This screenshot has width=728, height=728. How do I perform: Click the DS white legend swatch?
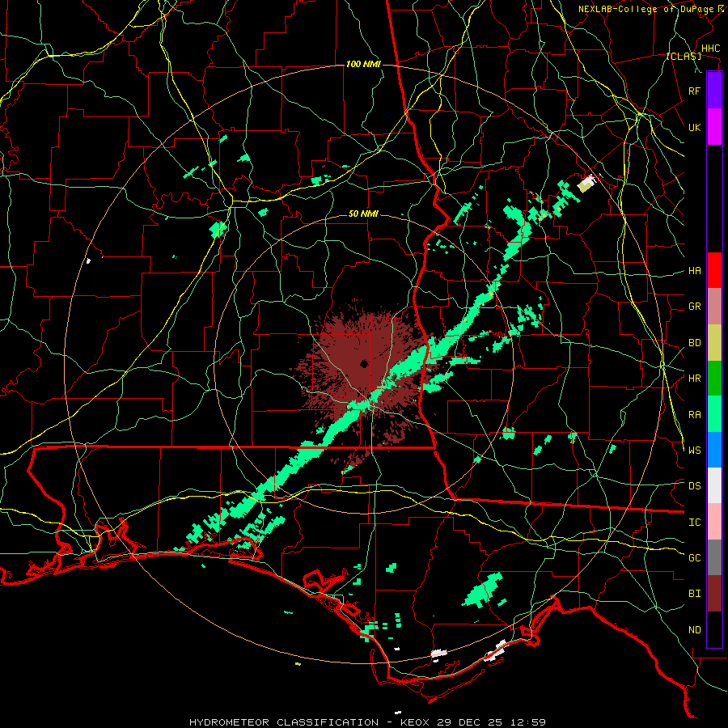(x=714, y=485)
